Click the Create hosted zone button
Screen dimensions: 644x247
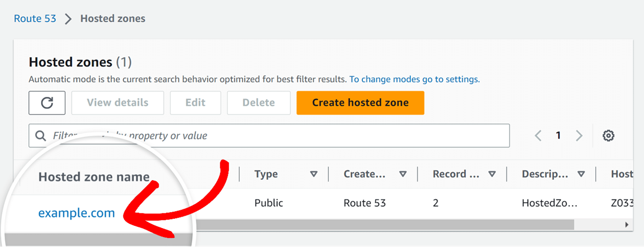360,103
